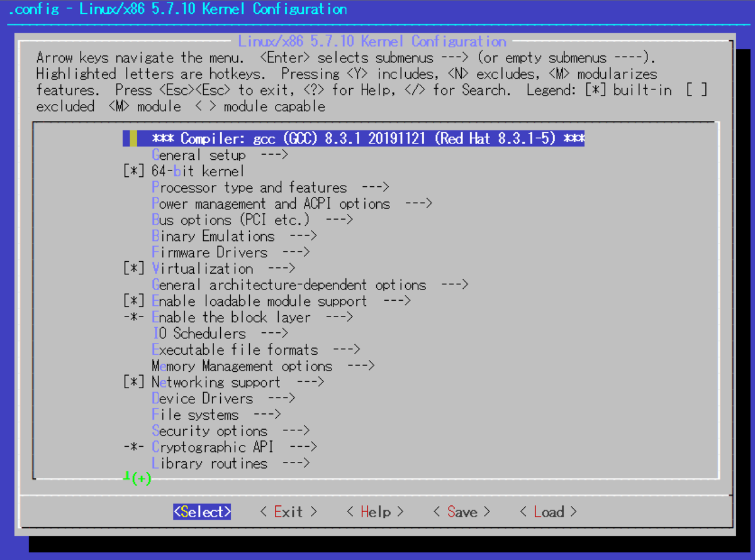The width and height of the screenshot is (755, 560).
Task: Toggle Enable loadable module support checkbox
Action: click(x=134, y=301)
